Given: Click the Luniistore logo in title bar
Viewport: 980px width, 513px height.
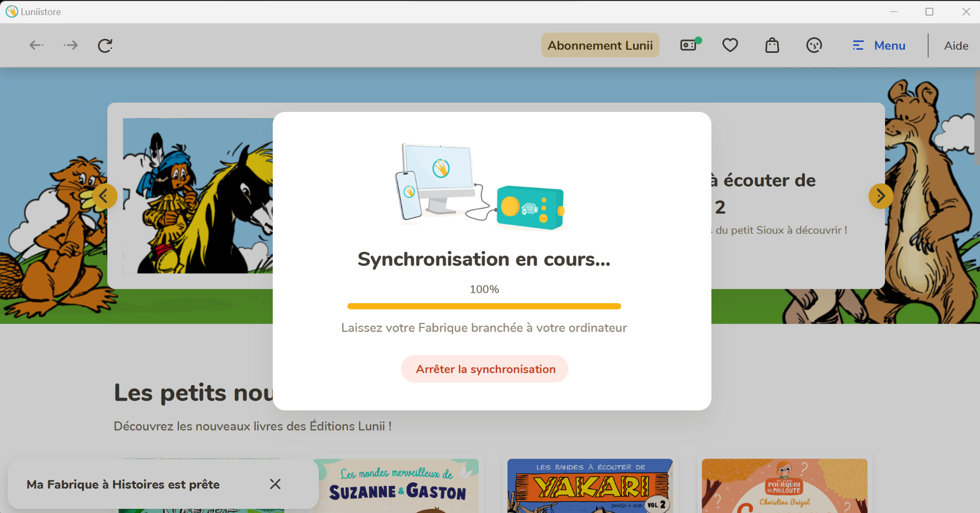Looking at the screenshot, I should click(11, 11).
